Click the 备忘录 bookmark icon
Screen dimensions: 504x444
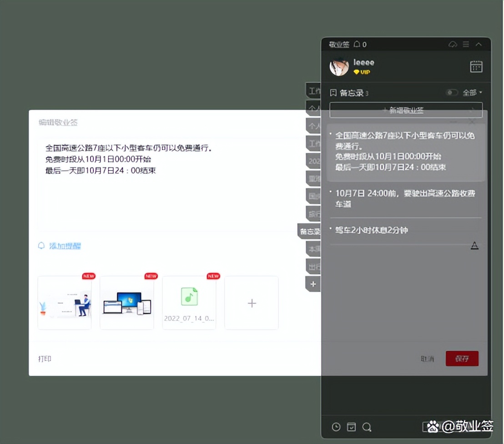(x=333, y=92)
